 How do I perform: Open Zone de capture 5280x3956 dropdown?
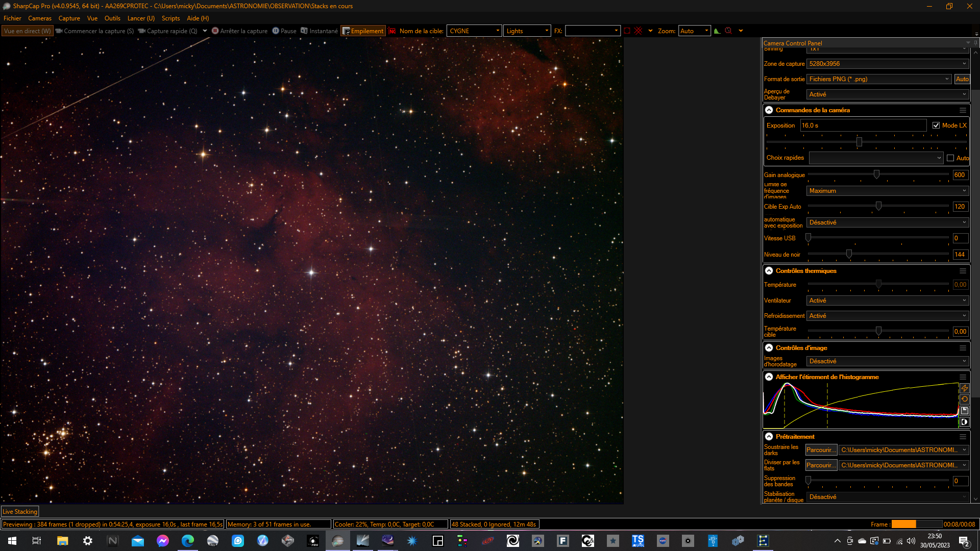tap(887, 64)
